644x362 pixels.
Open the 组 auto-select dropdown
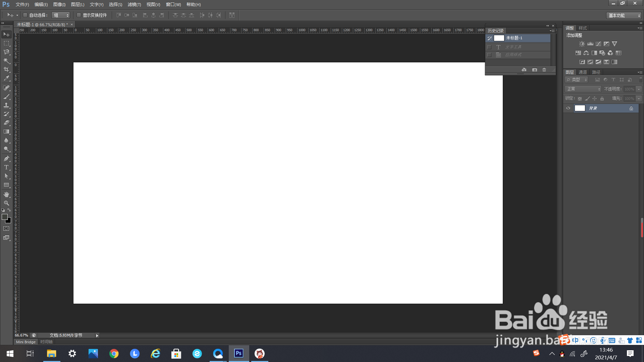[61, 15]
